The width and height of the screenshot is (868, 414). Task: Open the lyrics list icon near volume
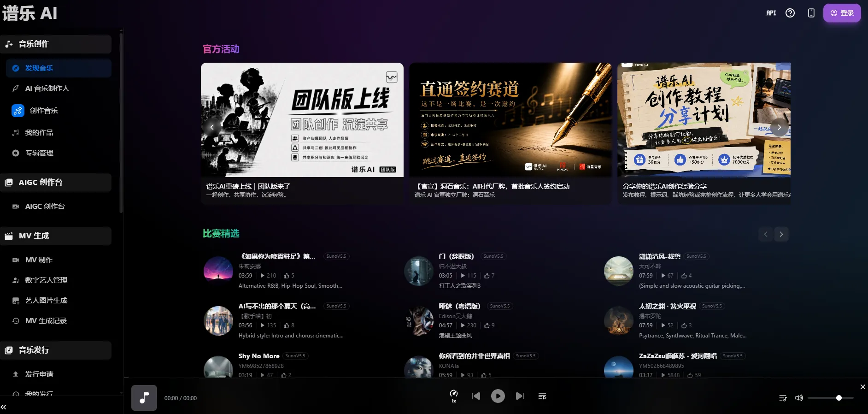point(783,398)
